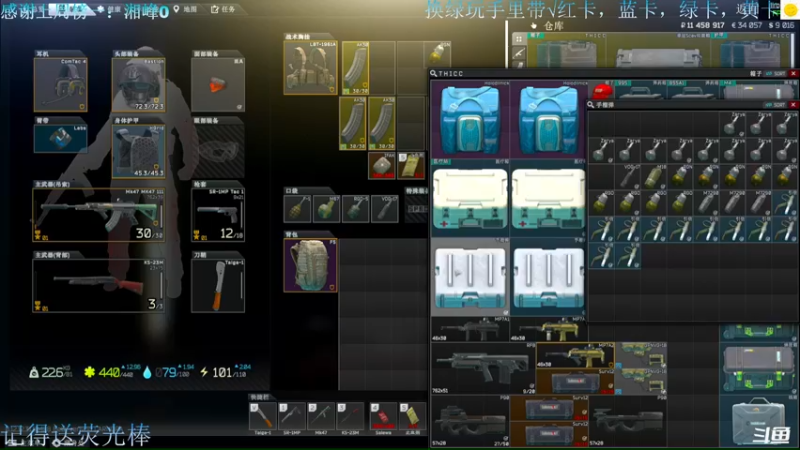Select left white medical case in THICC
Viewport: 800px width, 450px height.
pos(470,198)
